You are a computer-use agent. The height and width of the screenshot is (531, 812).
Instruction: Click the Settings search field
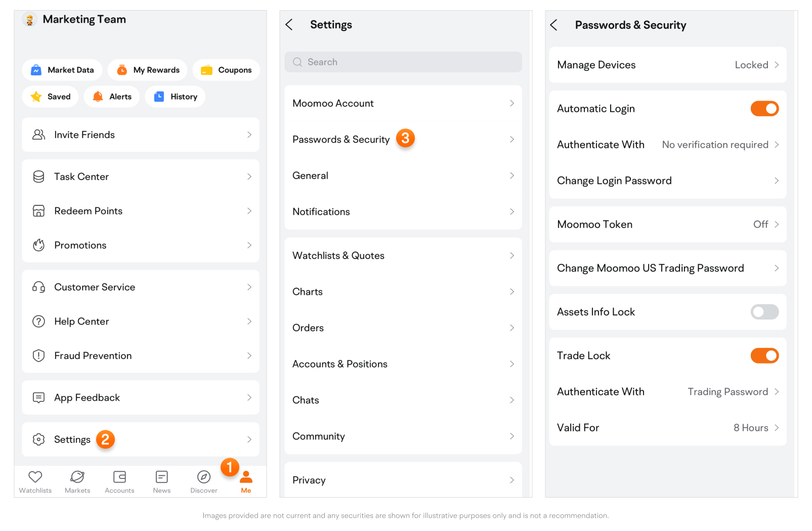click(403, 62)
